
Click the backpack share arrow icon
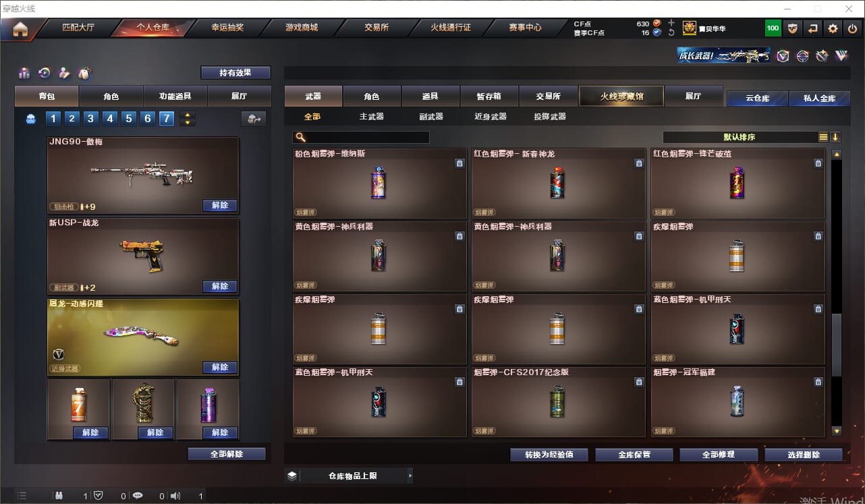pyautogui.click(x=254, y=119)
